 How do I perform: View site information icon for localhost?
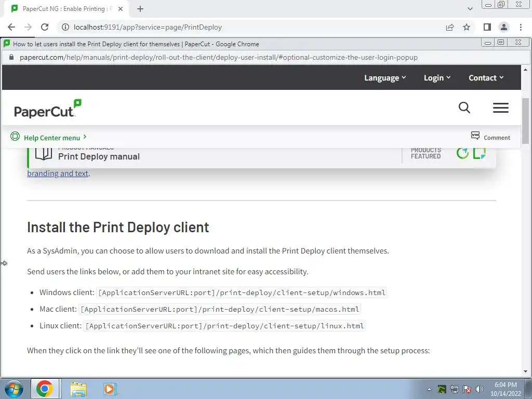pos(65,27)
